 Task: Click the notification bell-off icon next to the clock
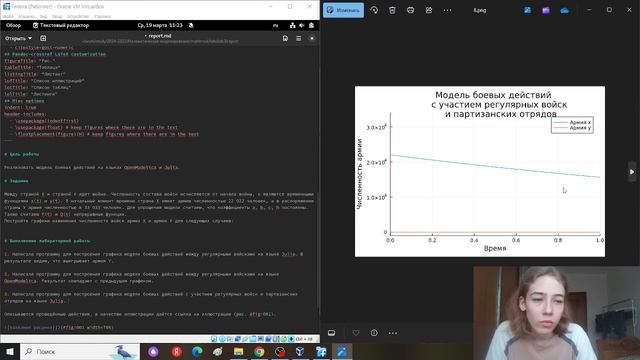[x=191, y=25]
